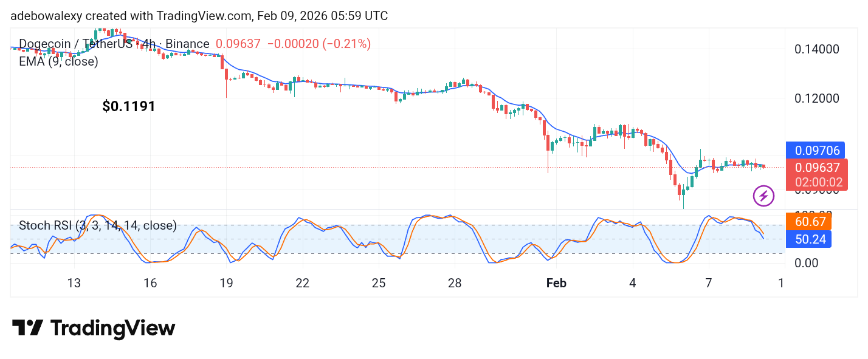Click the header attribution text with timestamp
This screenshot has width=868, height=359.
pos(199,16)
